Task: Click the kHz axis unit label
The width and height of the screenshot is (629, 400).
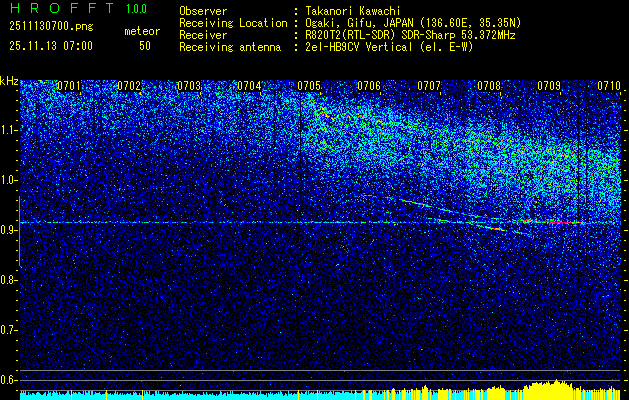Action: tap(9, 82)
